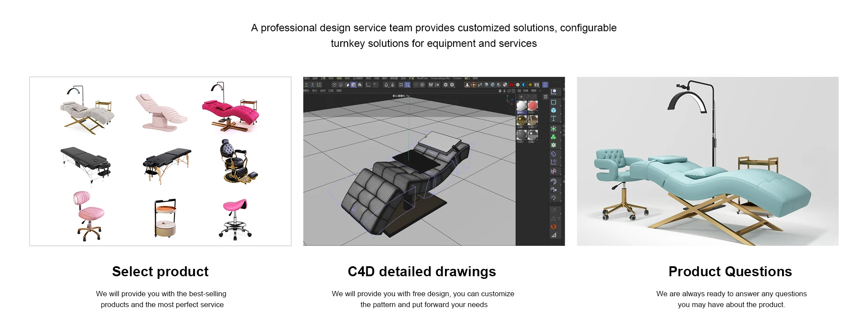This screenshot has height=334, width=868.
Task: Open the material panel hamburger menu
Action: tap(519, 91)
